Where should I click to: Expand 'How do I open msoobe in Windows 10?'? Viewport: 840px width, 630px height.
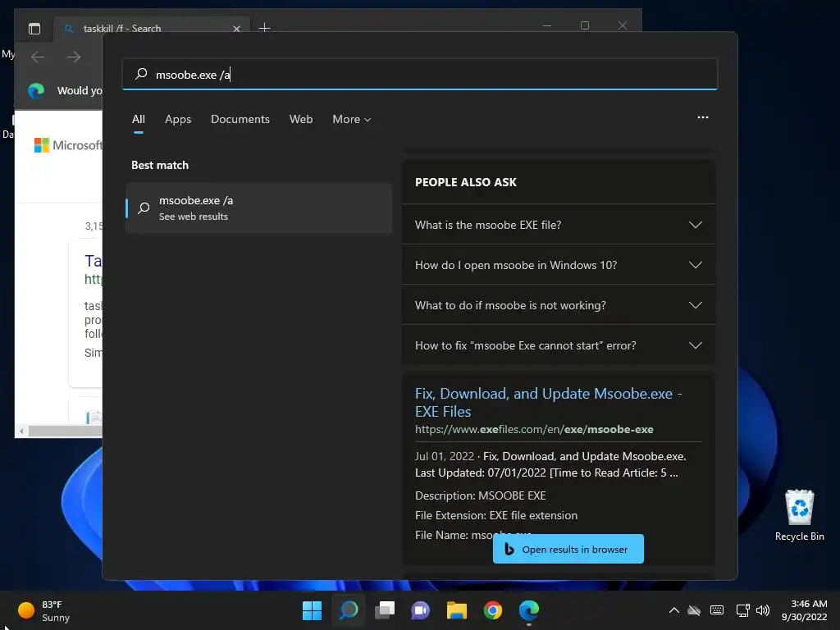click(558, 265)
